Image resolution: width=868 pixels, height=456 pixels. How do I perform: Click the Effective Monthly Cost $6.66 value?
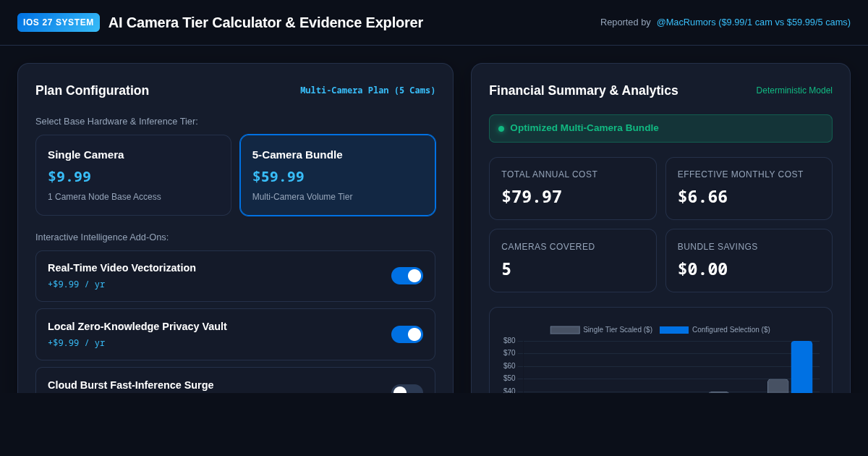click(x=702, y=197)
